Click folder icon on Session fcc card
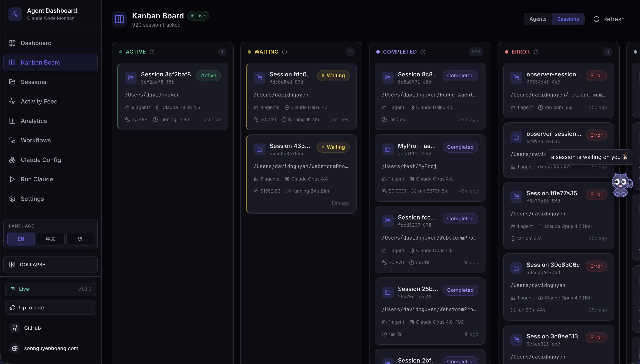 [388, 221]
